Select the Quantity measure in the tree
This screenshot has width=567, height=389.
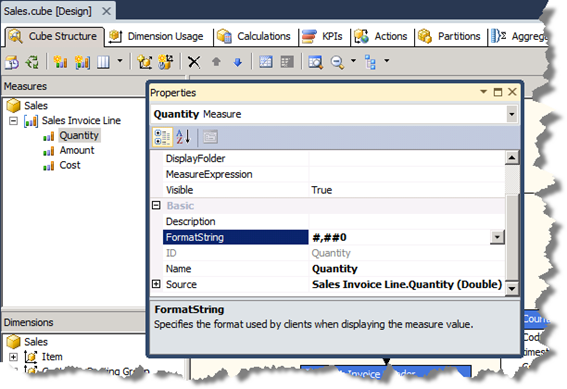(x=79, y=136)
